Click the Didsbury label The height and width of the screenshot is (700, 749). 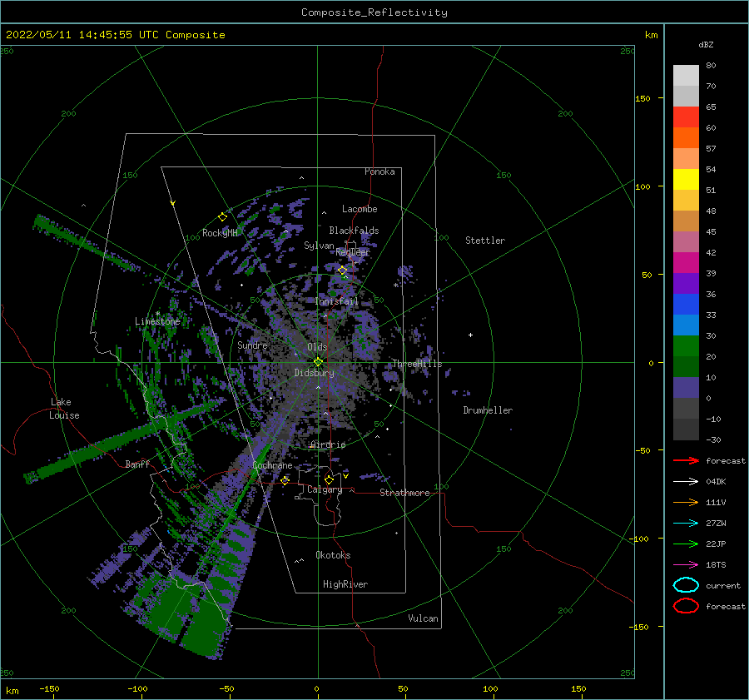(x=314, y=373)
